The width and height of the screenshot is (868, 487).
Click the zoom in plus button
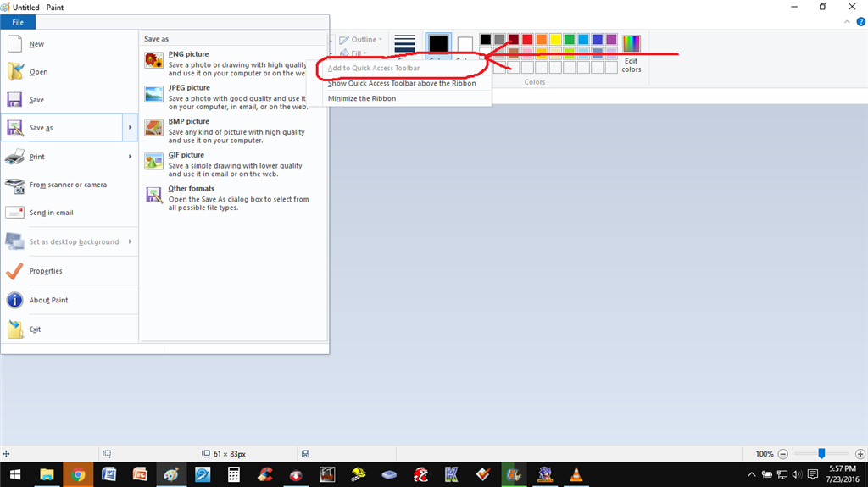click(x=860, y=454)
